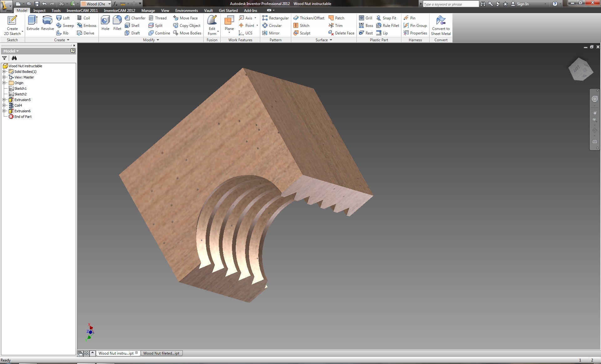This screenshot has height=364, width=601.
Task: Expand the Solid Bodies(1) node
Action: 4,72
